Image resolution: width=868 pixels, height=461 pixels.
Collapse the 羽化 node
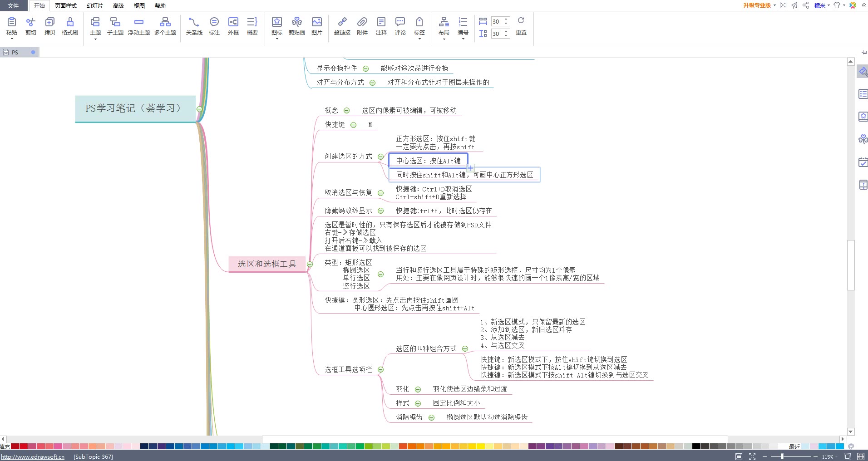(x=418, y=389)
